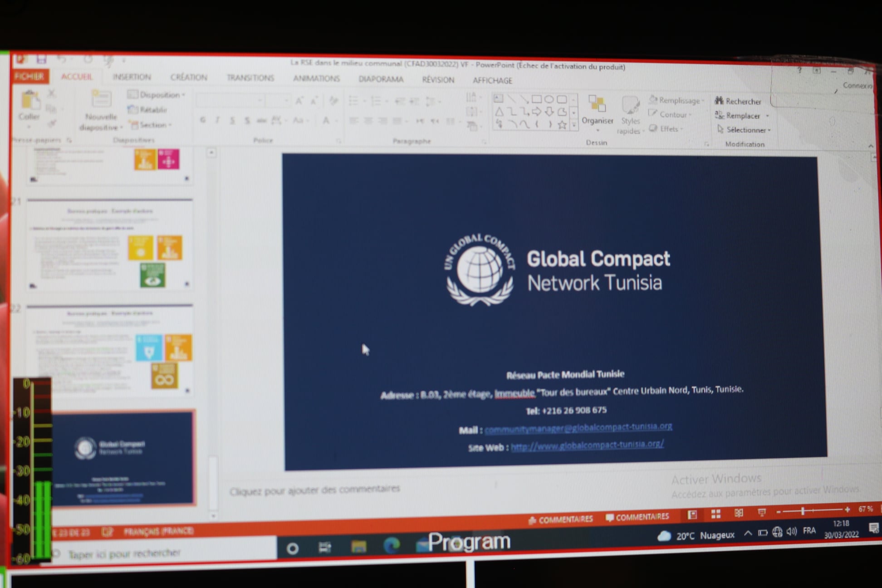Open the Remplacer dropdown arrow
882x588 pixels.
point(768,116)
